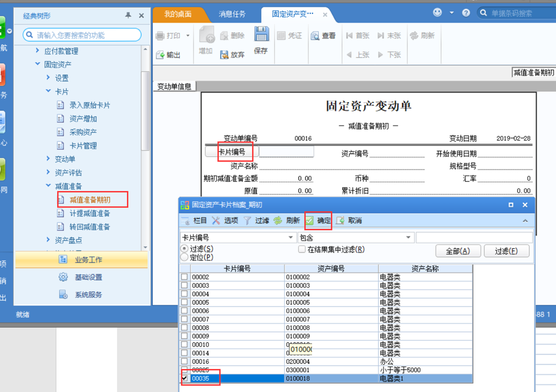Image resolution: width=556 pixels, height=392 pixels.
Task: Click the smiley face icon in header
Action: point(437,13)
